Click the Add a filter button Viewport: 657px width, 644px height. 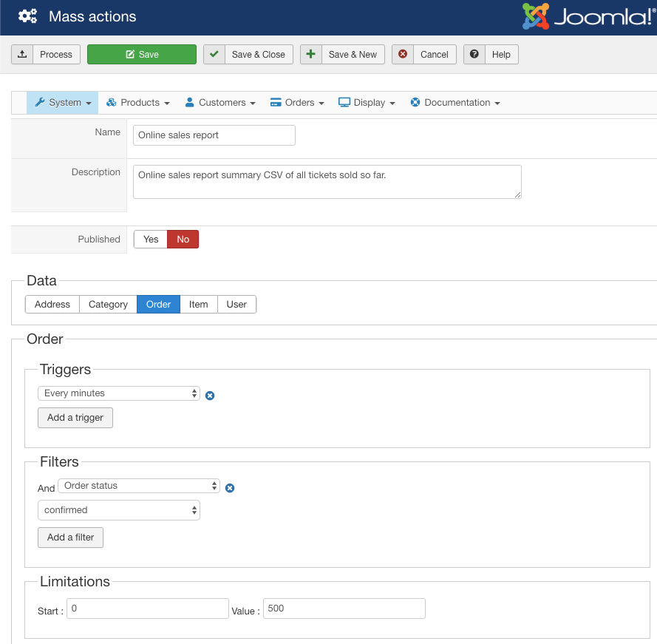pyautogui.click(x=71, y=538)
